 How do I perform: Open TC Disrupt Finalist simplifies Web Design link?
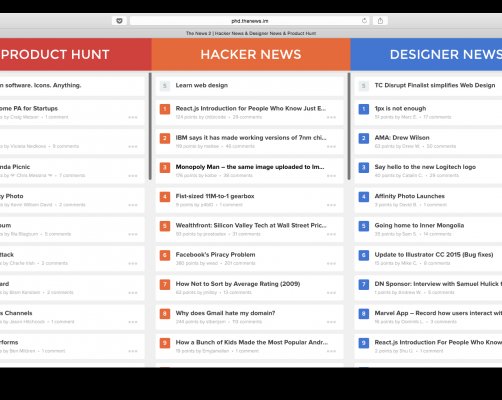tap(435, 85)
